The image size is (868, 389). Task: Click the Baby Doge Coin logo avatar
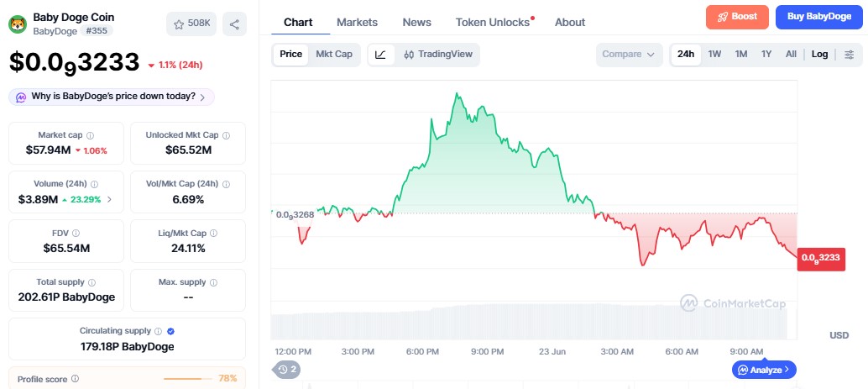click(18, 24)
